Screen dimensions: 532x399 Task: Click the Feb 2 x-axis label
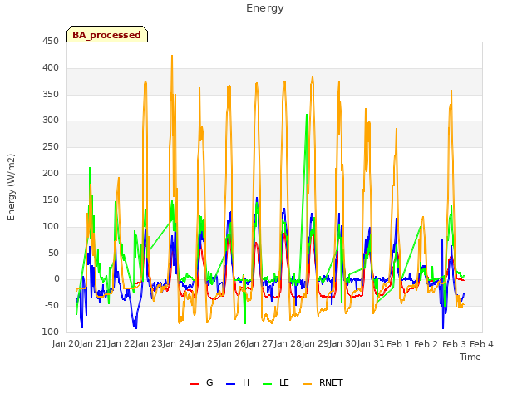click(x=426, y=344)
